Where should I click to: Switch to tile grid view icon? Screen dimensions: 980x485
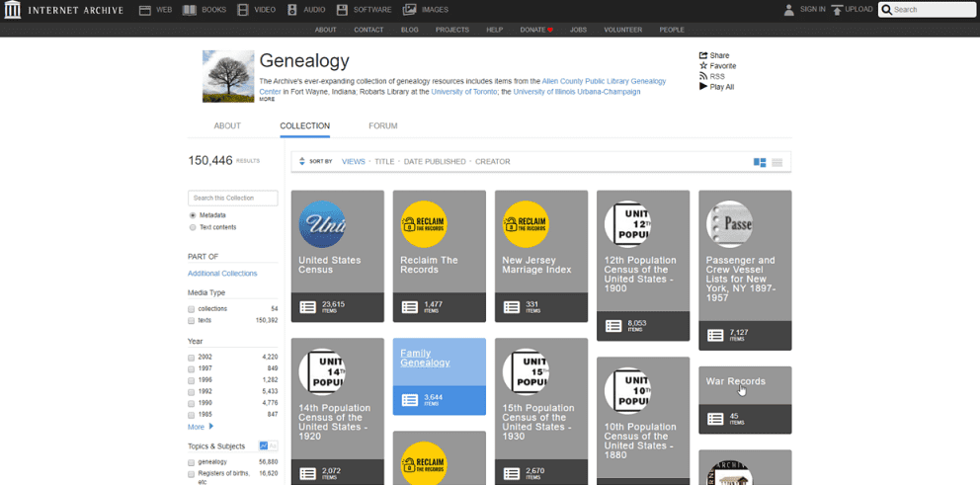[x=760, y=163]
